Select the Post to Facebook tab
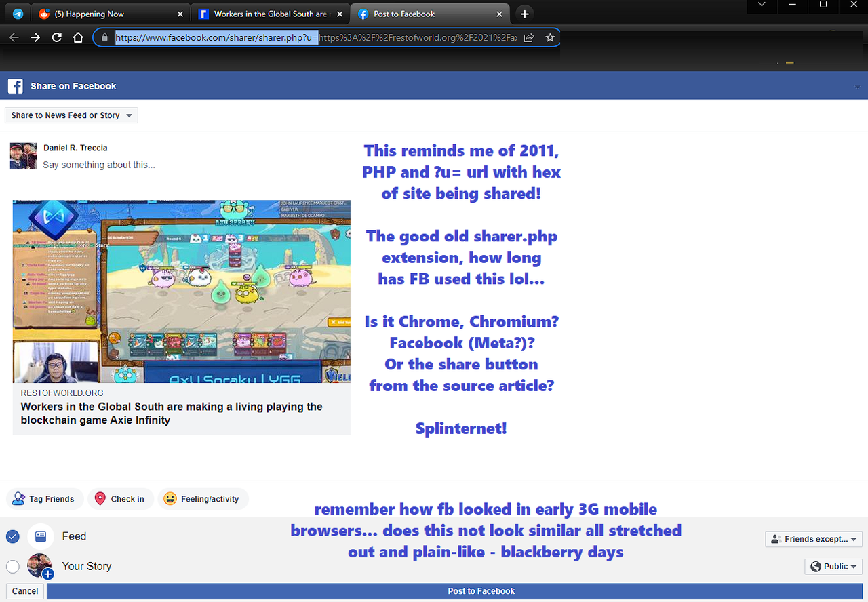The image size is (868, 602). [x=431, y=14]
